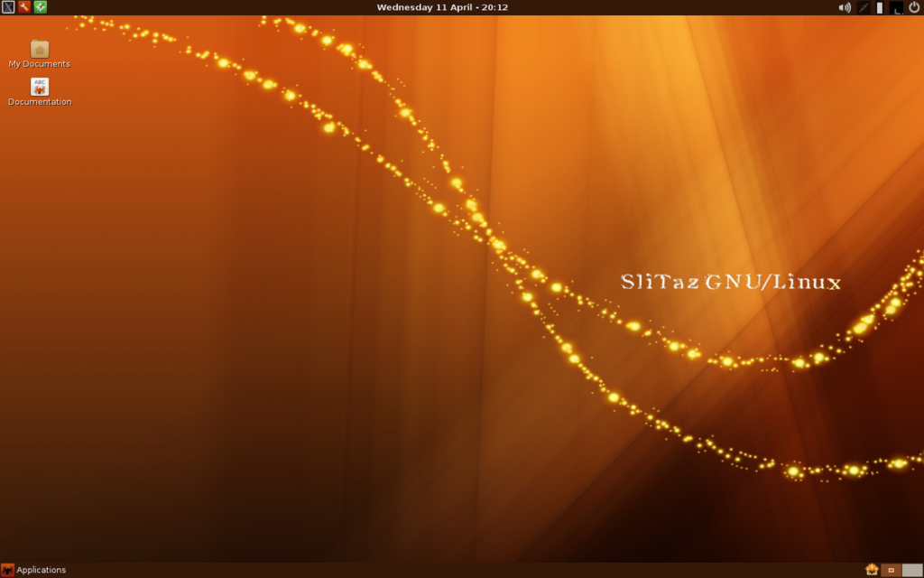The height and width of the screenshot is (578, 924).
Task: Open the package box icon in the taskbar
Action: click(872, 570)
